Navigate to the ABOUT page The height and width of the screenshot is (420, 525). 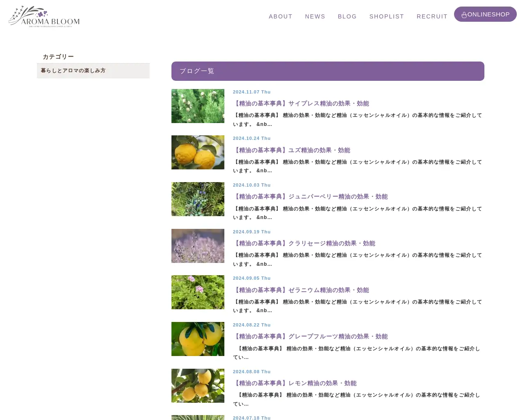[281, 16]
